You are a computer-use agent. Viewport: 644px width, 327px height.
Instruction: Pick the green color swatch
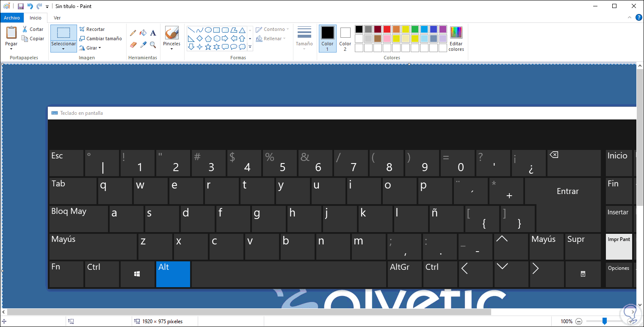pyautogui.click(x=415, y=29)
